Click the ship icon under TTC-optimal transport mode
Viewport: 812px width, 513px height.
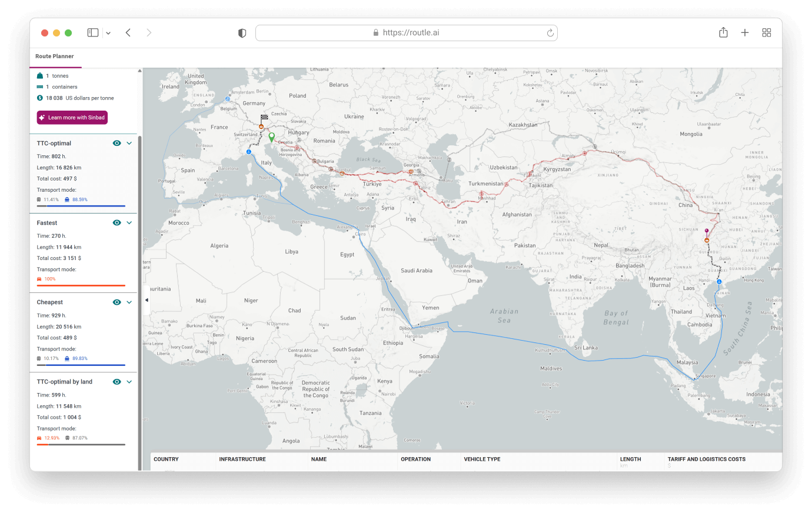tap(67, 199)
